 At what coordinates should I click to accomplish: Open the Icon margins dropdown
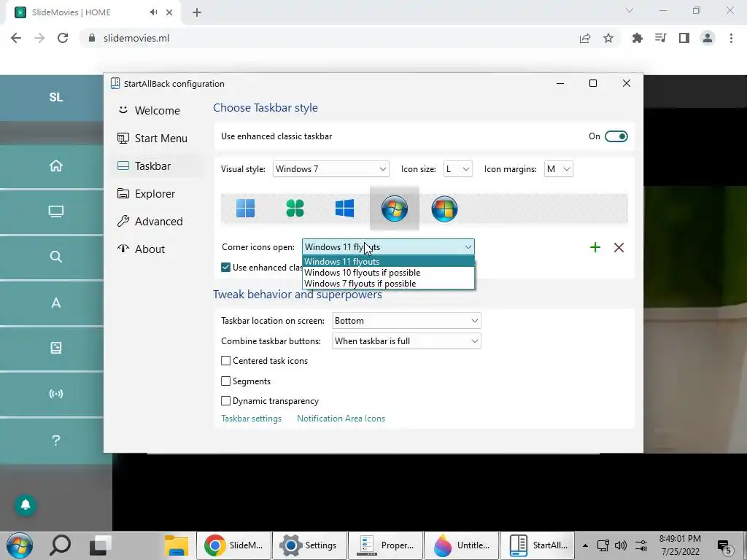click(558, 169)
